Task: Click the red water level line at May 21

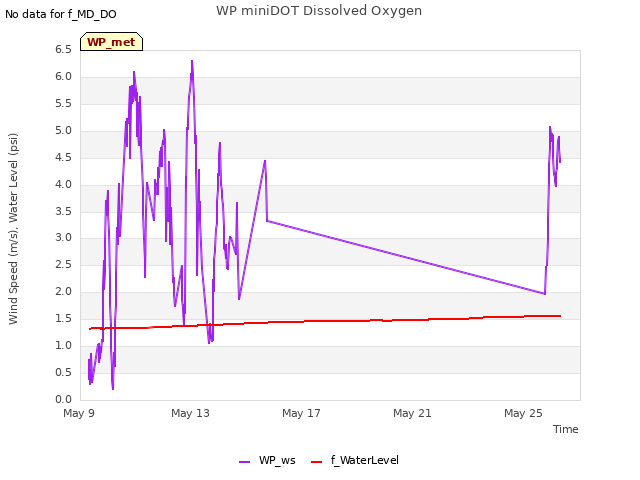Action: 412,320
